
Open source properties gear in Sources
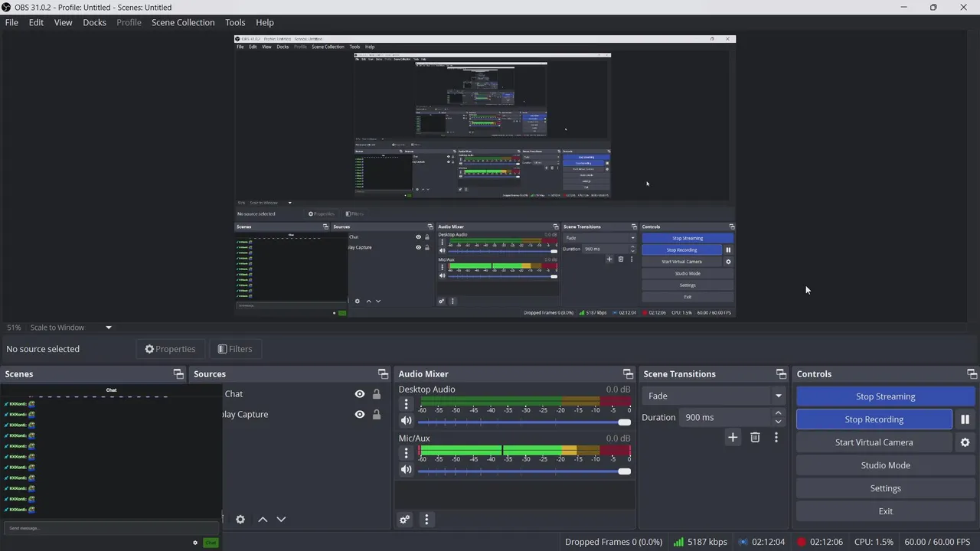(240, 520)
